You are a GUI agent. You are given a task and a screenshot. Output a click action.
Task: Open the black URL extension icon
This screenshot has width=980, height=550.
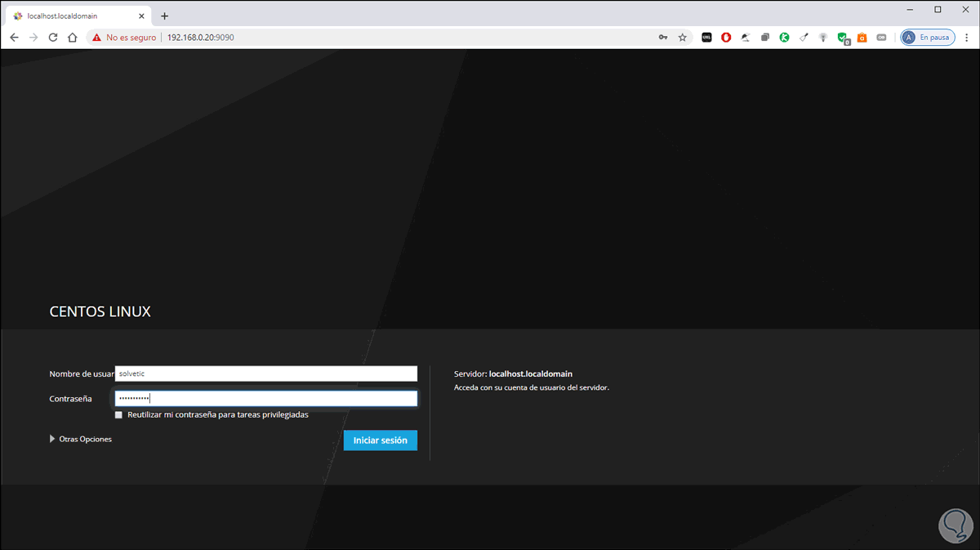(x=706, y=38)
